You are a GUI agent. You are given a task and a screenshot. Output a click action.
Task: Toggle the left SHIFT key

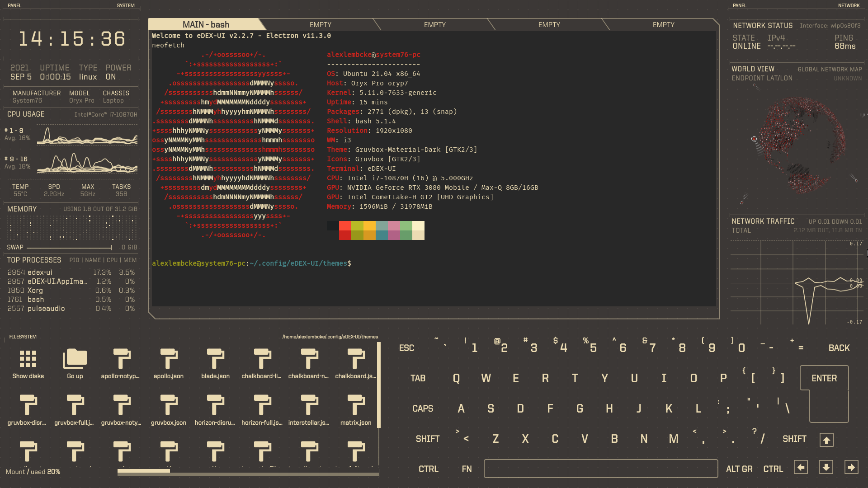(428, 439)
